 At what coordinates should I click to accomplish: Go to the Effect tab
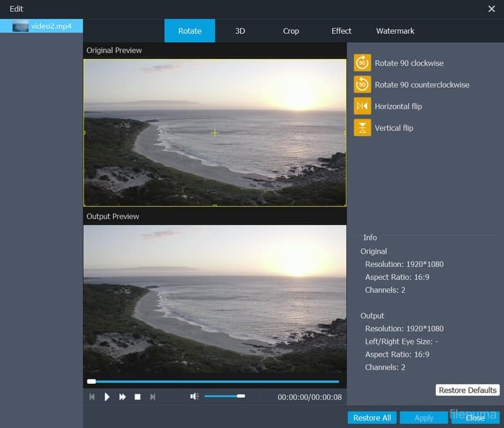341,31
